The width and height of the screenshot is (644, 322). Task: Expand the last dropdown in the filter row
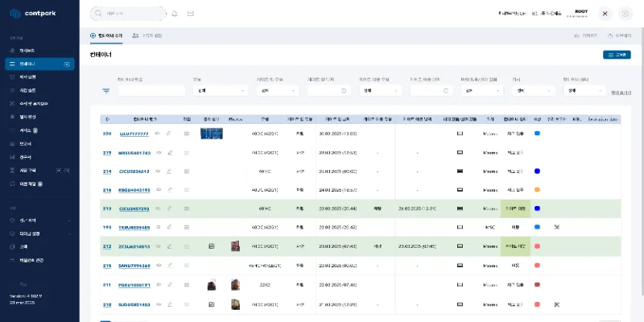pyautogui.click(x=583, y=91)
